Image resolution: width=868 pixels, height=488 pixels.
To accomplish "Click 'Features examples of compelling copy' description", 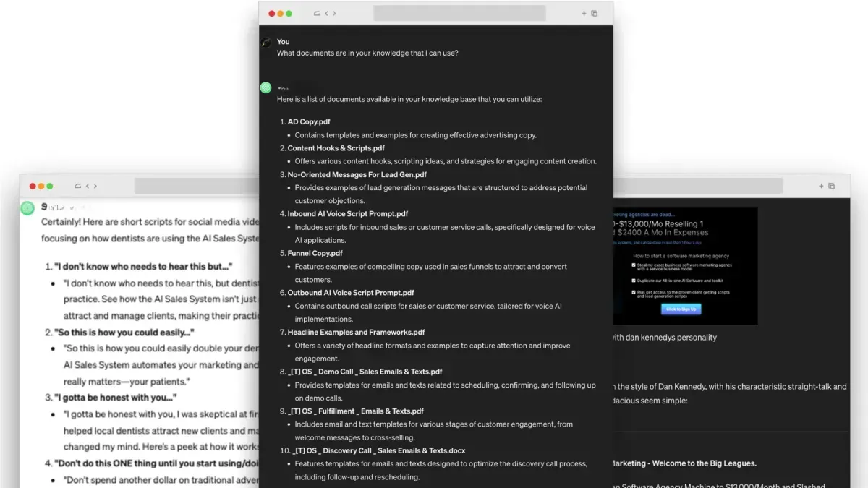I will [x=431, y=273].
